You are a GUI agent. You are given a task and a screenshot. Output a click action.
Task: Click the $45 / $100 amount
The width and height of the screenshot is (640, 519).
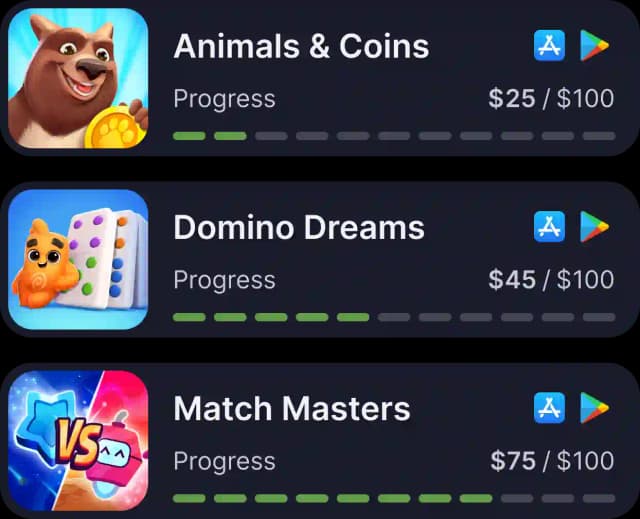coord(551,279)
